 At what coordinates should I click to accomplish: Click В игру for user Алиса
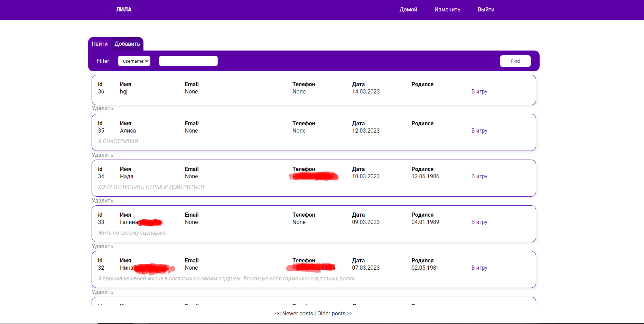click(x=479, y=130)
